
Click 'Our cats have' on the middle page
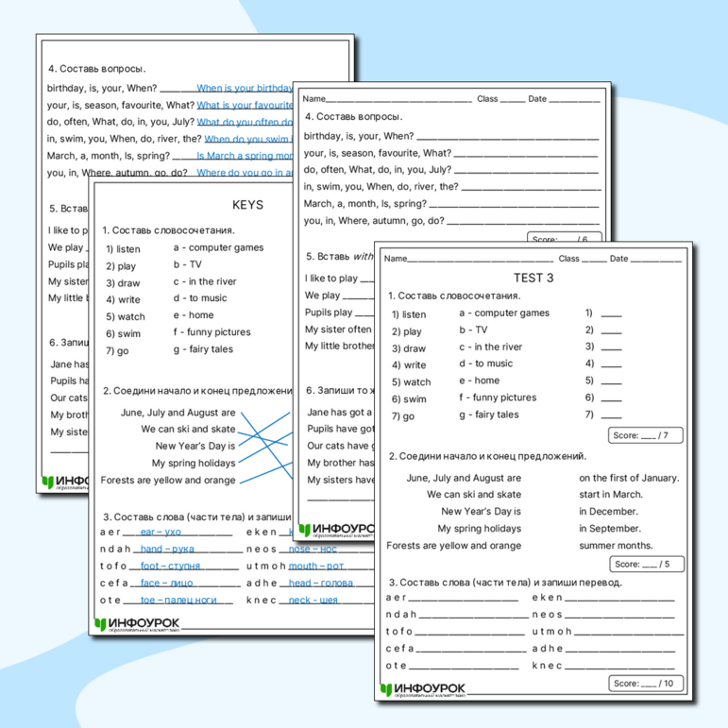pos(337,446)
